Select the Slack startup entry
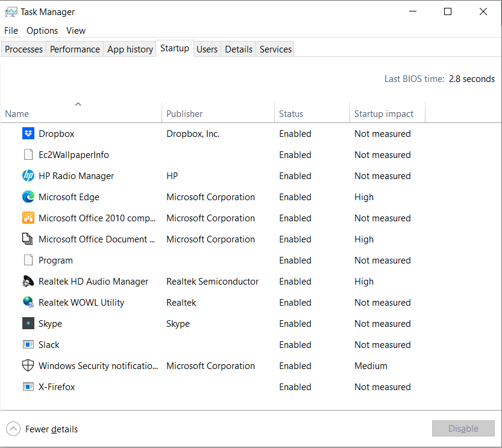The height and width of the screenshot is (448, 502). [x=49, y=345]
